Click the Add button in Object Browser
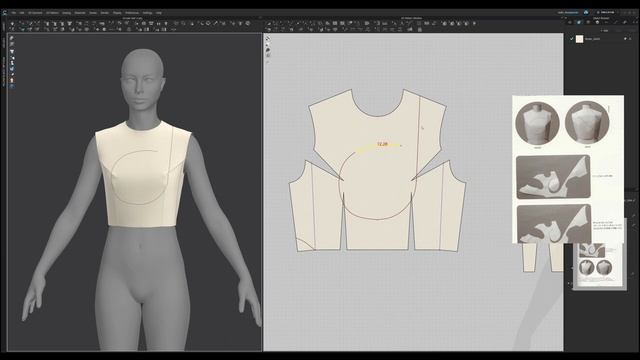640x360 pixels. click(x=605, y=31)
